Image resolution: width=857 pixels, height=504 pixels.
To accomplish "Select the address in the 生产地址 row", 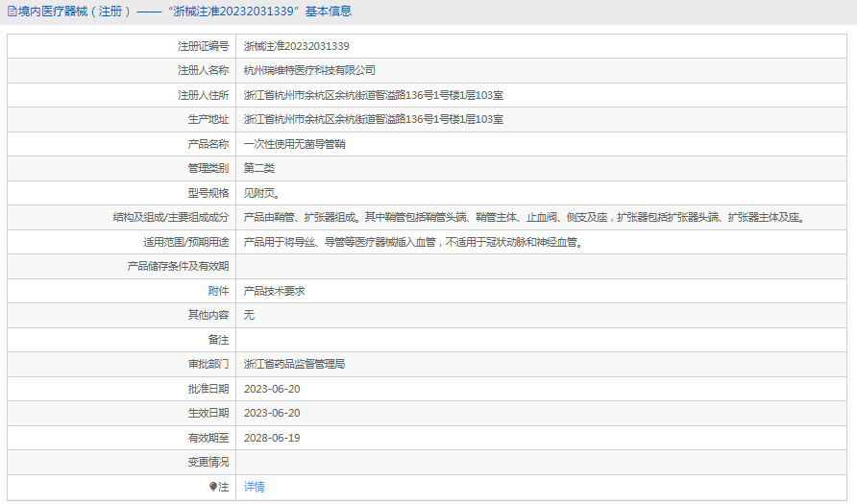I will 374,120.
